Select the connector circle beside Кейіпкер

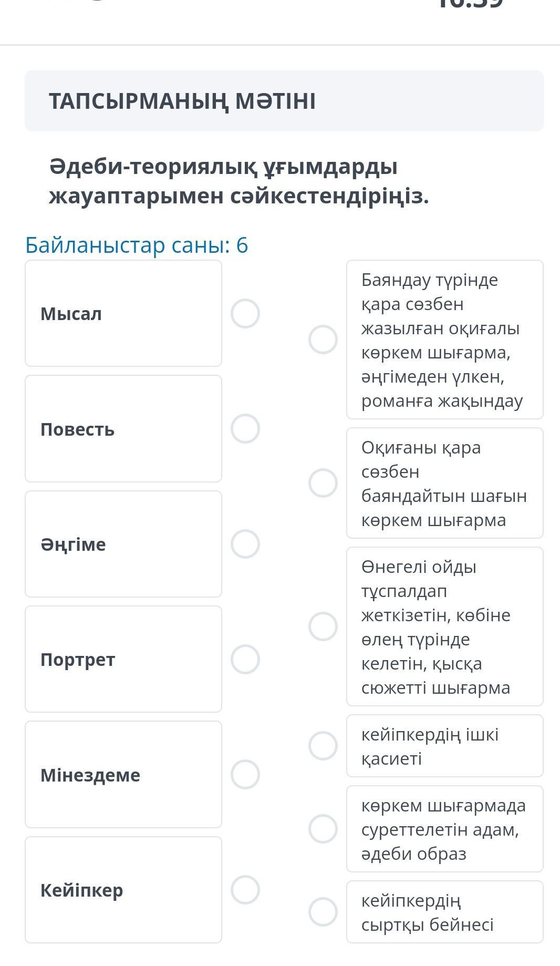(245, 890)
